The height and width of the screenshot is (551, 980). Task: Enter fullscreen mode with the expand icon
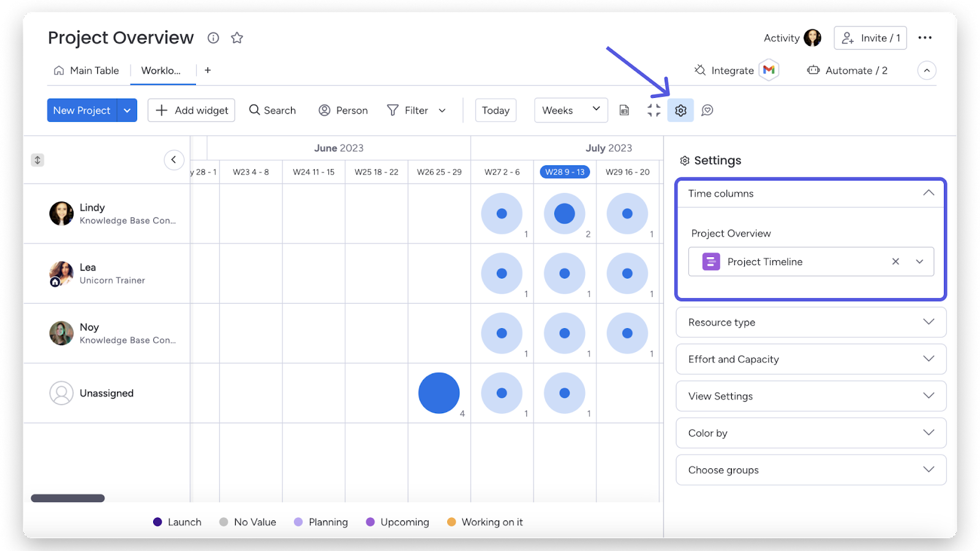pos(653,110)
